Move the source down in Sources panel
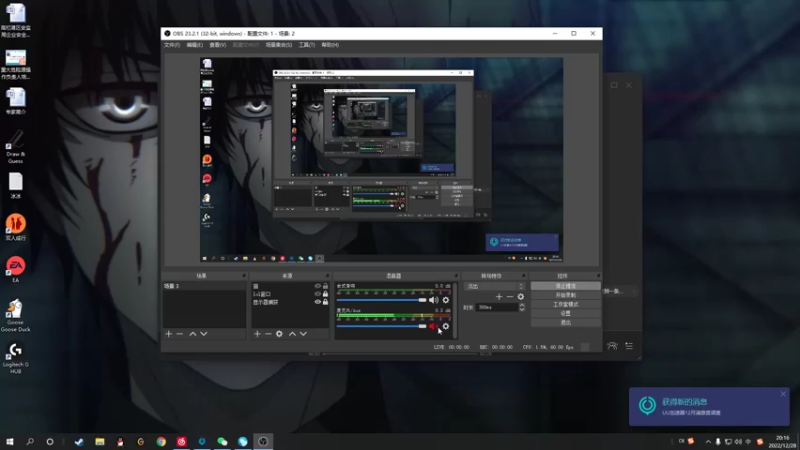This screenshot has height=450, width=800. [x=303, y=334]
